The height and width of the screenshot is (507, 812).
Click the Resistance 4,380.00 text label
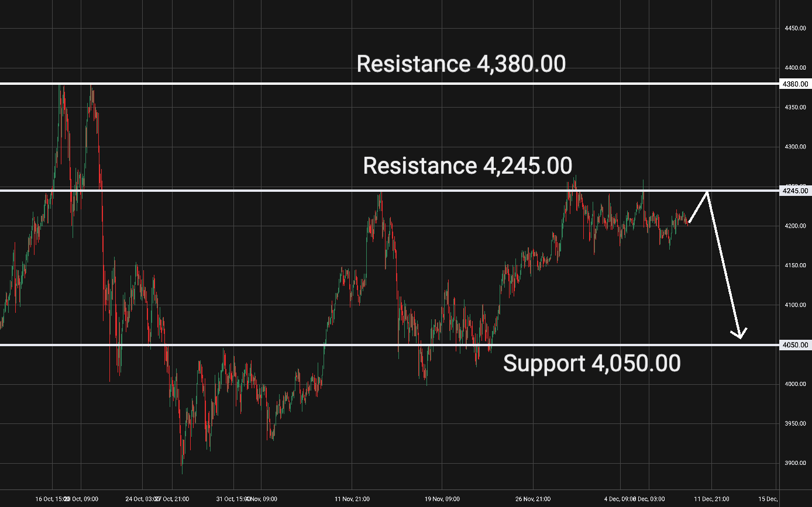pyautogui.click(x=461, y=64)
